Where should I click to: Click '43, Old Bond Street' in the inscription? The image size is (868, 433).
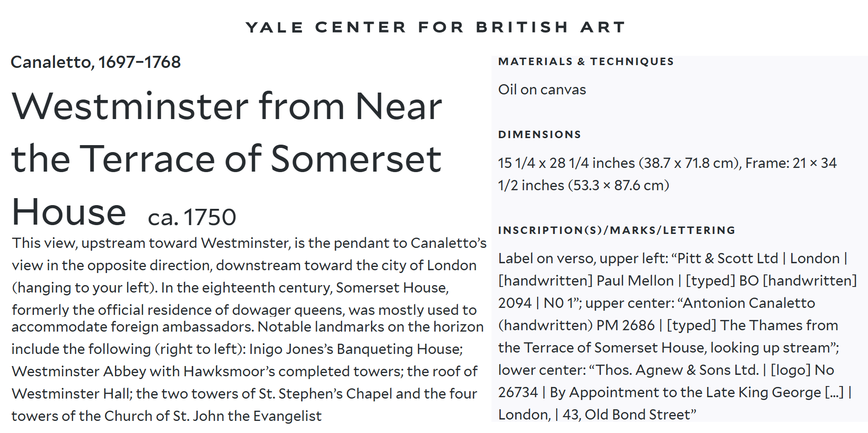(626, 414)
